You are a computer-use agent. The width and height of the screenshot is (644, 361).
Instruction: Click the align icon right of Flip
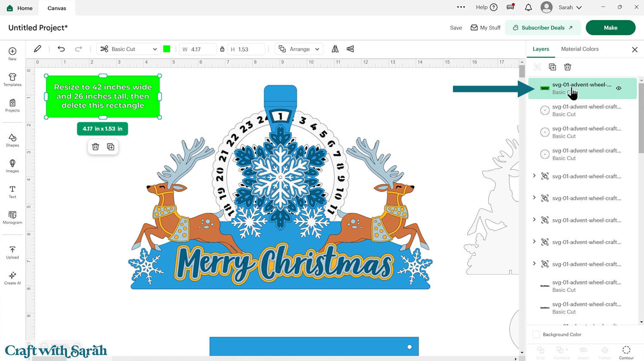point(350,49)
